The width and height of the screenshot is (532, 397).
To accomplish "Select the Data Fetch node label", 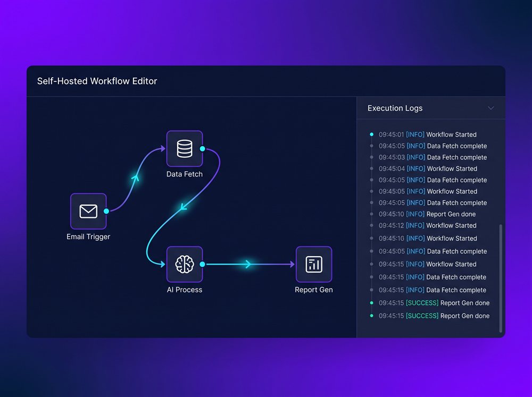I will coord(185,174).
